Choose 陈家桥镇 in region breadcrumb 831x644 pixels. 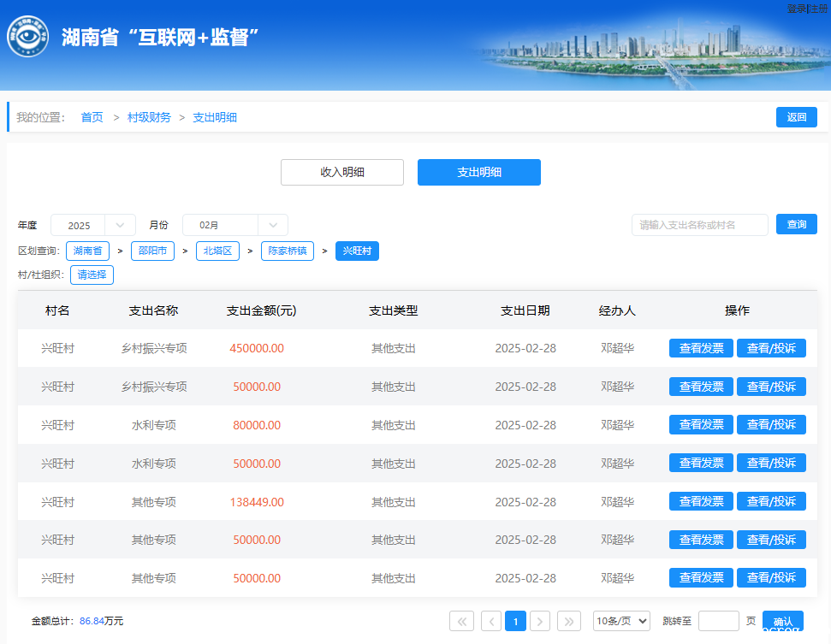(287, 251)
